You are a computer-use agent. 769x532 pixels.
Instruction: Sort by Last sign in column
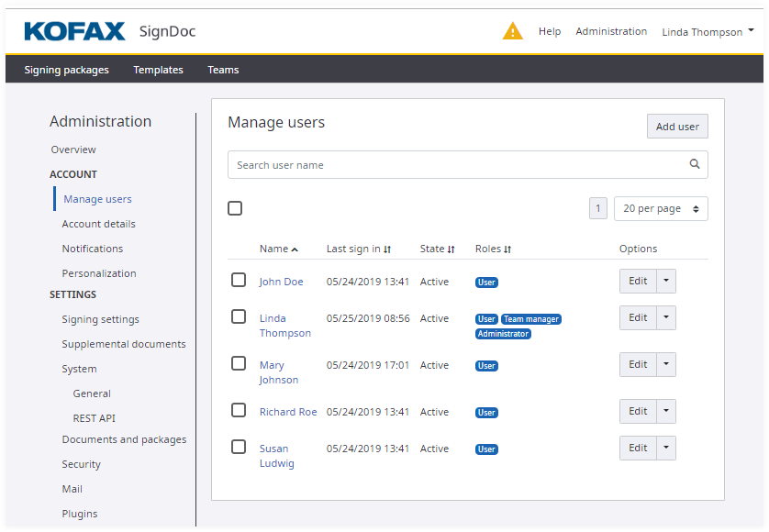click(x=387, y=249)
